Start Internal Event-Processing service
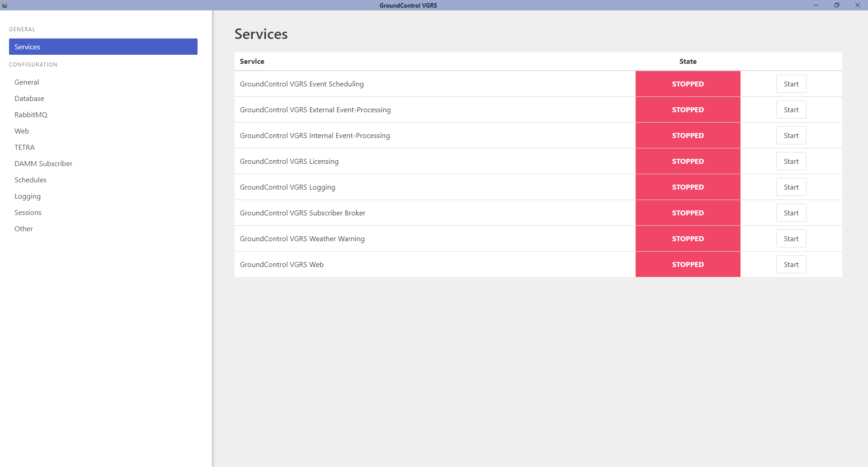This screenshot has width=868, height=467. click(791, 135)
